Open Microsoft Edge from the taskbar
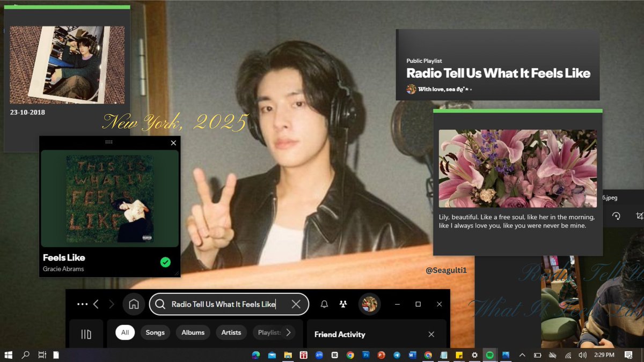The width and height of the screenshot is (644, 362). (x=256, y=355)
